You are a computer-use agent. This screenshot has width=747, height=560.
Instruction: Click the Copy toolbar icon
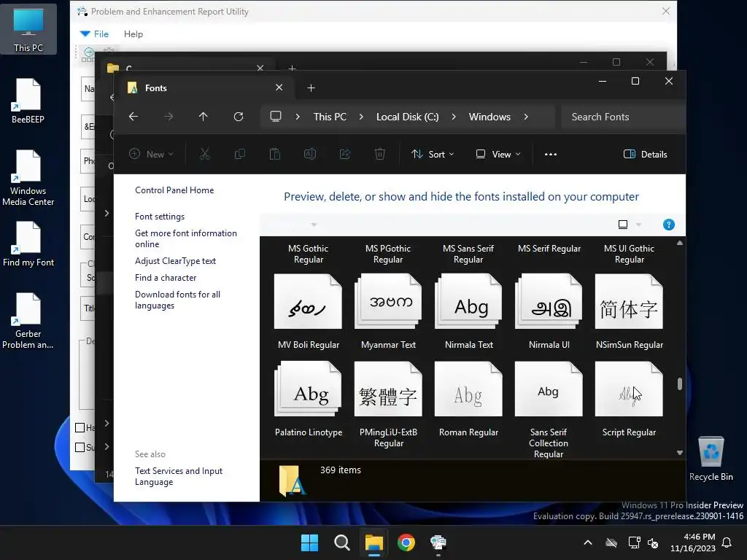pos(240,154)
